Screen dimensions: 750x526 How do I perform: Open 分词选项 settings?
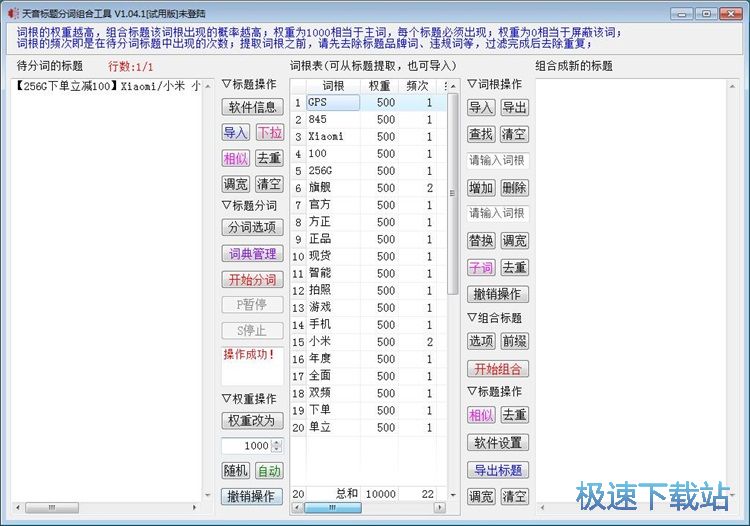tap(252, 227)
